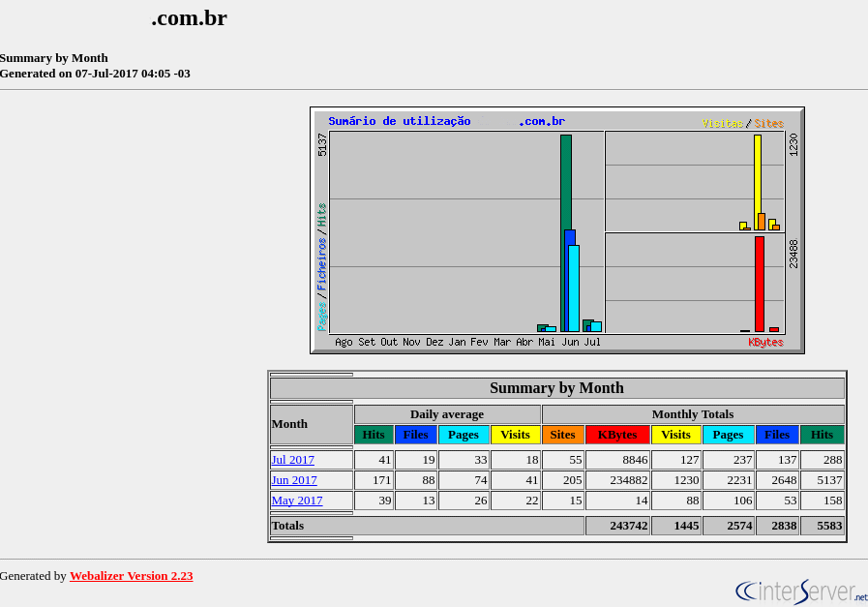The width and height of the screenshot is (868, 607).
Task: Click the 53 Files total for May 2017
Action: tap(777, 501)
